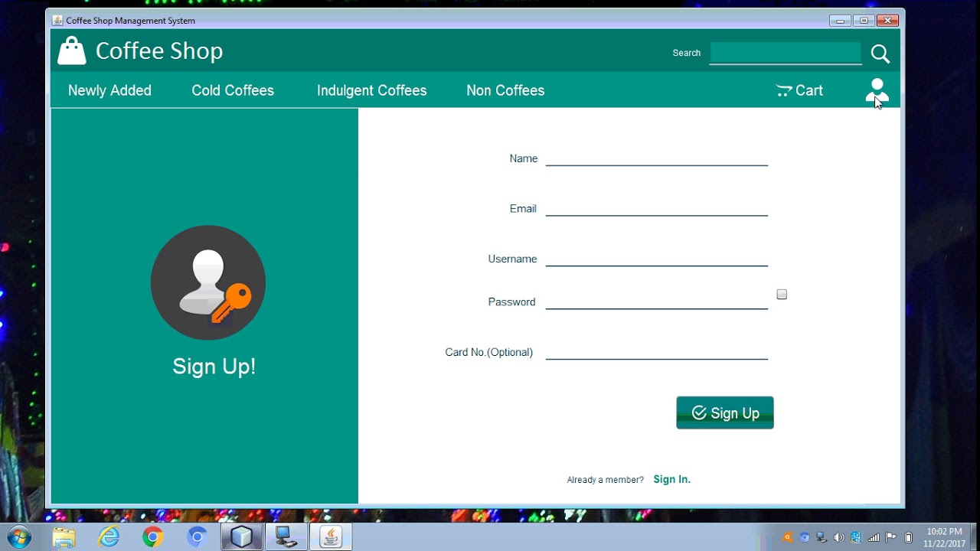Image resolution: width=980 pixels, height=551 pixels.
Task: Click the battery status tray icon
Action: pos(909,537)
